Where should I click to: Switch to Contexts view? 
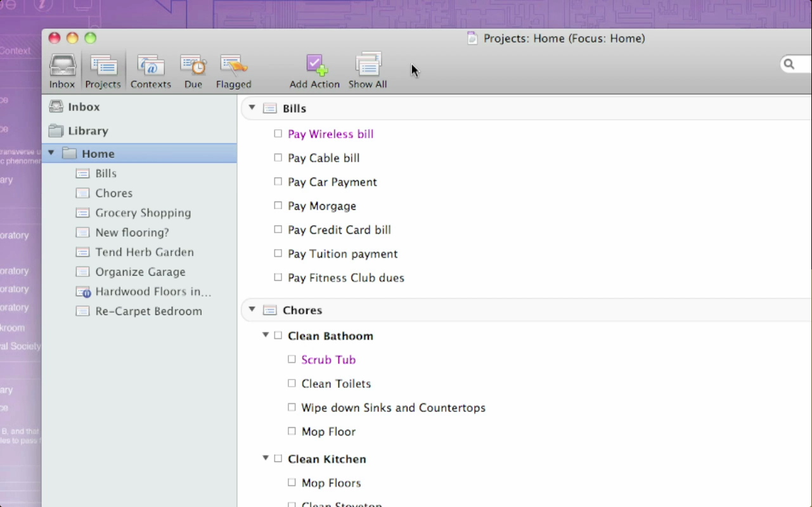(151, 71)
